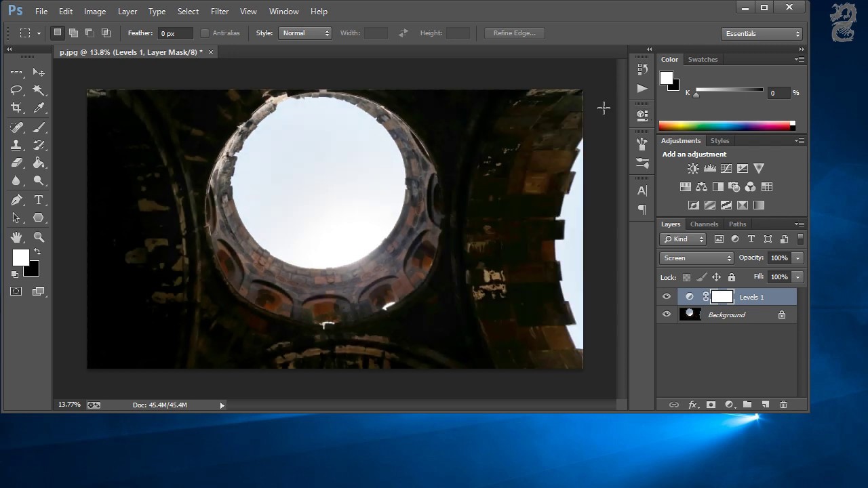This screenshot has height=488, width=868.
Task: Click the foreground color swatch in toolbar
Action: [20, 257]
